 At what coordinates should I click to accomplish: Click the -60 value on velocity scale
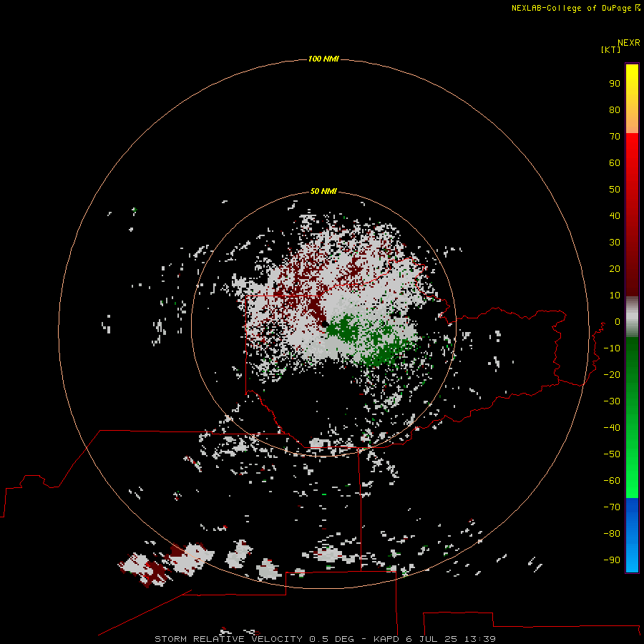tap(612, 481)
